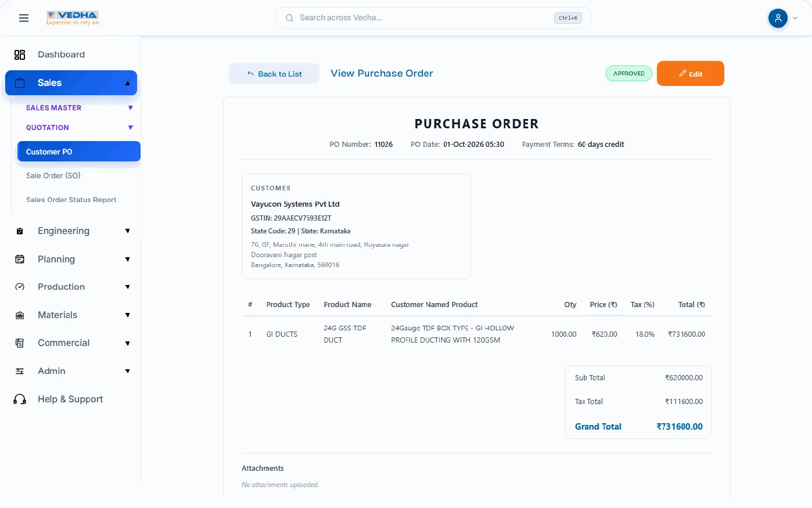Click the Planning calendar icon
Screen dimensions: 812x508
[20, 259]
